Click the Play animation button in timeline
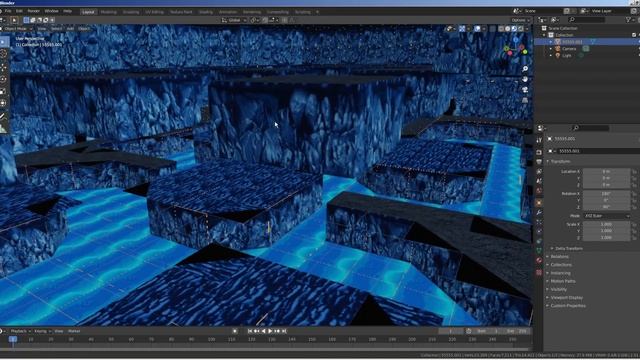Image resolution: width=640 pixels, height=360 pixels. click(x=270, y=331)
